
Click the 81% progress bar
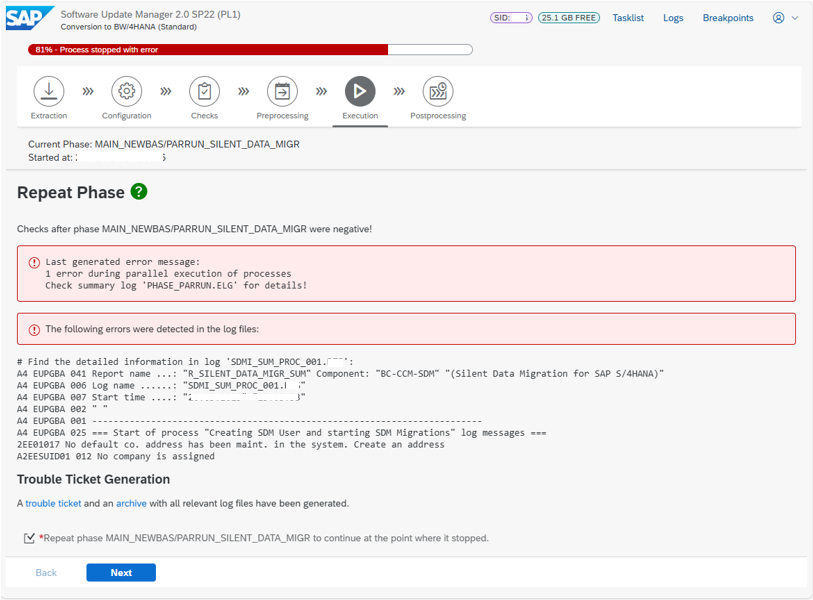250,50
